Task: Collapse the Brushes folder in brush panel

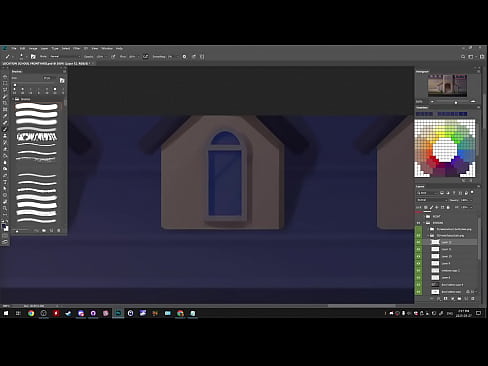Action: [x=13, y=99]
